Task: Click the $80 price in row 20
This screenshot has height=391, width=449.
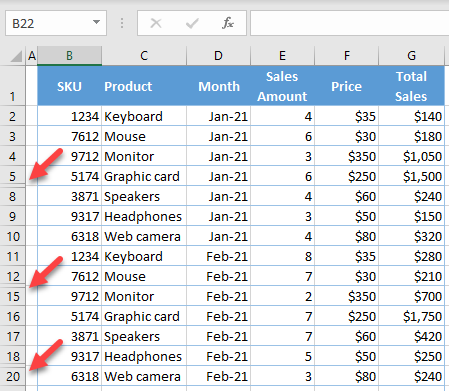Action: coord(347,376)
